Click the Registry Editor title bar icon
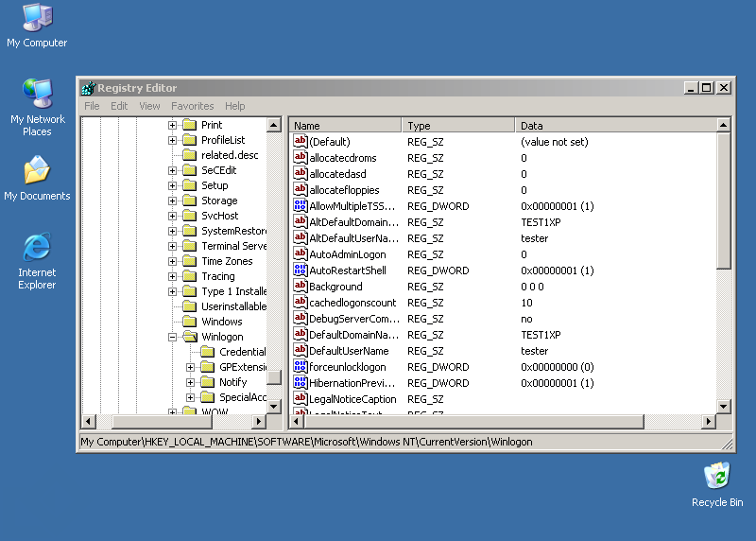The width and height of the screenshot is (756, 541). point(89,88)
